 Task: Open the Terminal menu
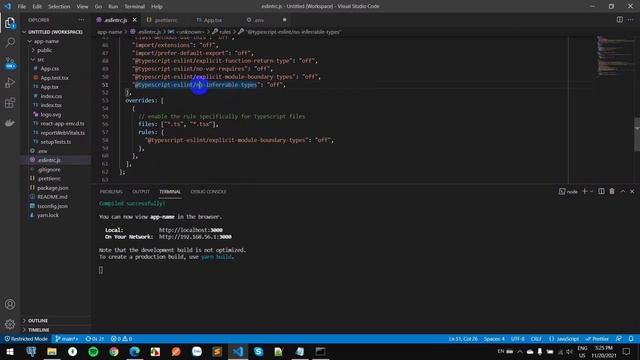[135, 6]
